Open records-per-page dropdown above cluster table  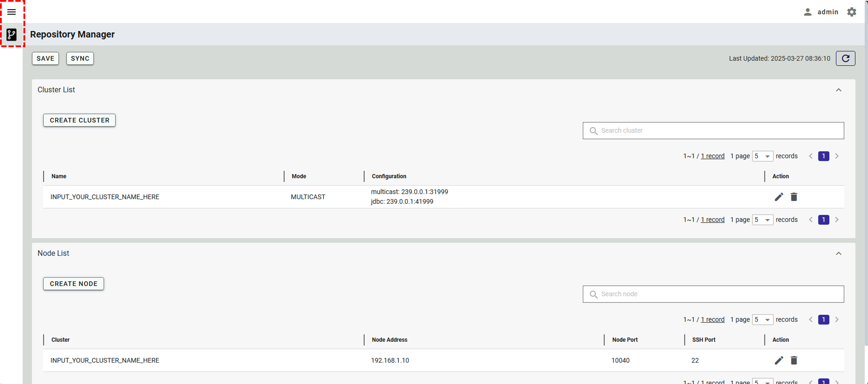(x=762, y=156)
